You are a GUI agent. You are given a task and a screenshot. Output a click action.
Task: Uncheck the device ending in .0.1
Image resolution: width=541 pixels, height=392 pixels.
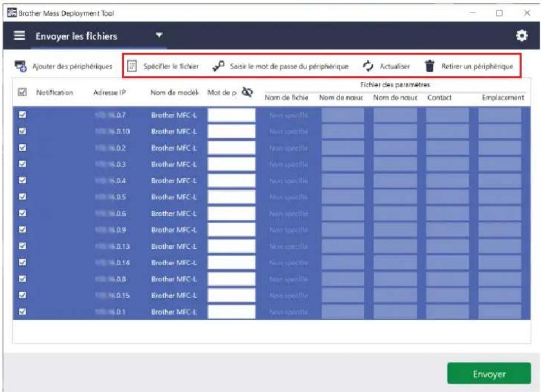pos(22,312)
